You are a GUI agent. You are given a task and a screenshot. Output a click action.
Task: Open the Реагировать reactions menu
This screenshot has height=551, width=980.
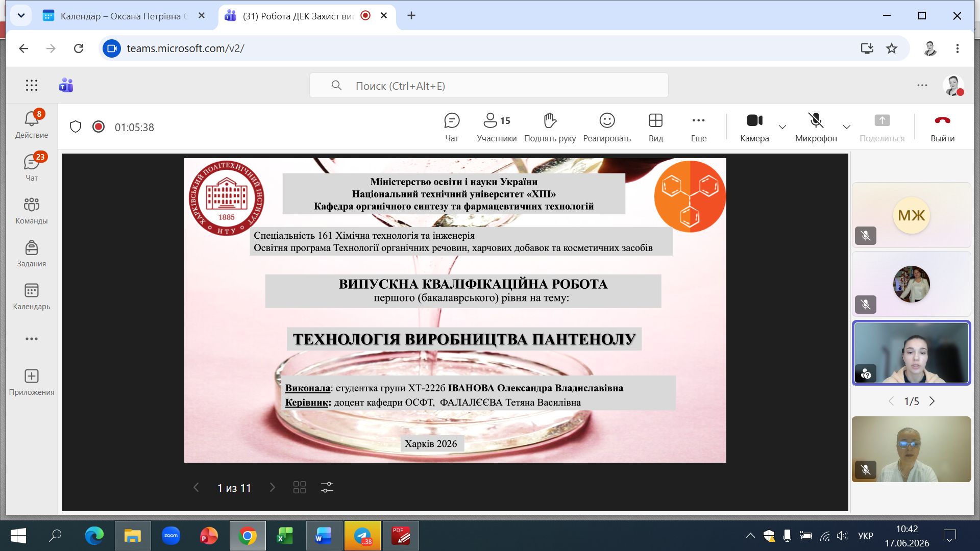click(607, 127)
